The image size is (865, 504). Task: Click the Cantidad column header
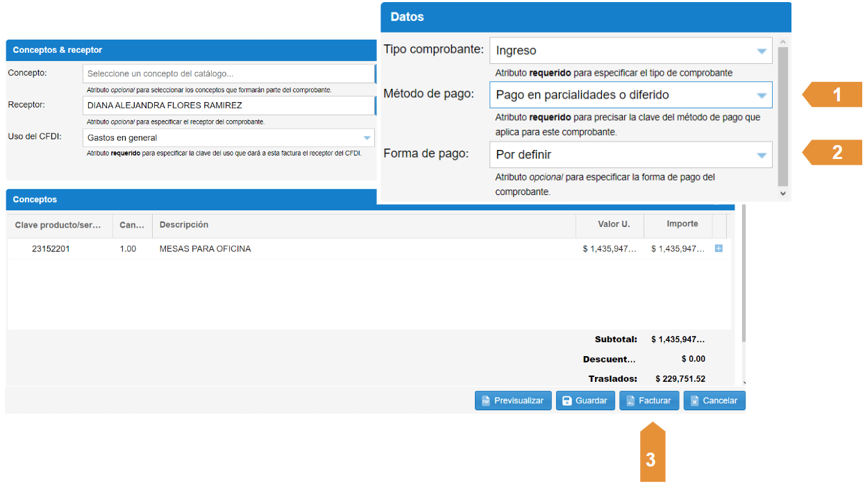click(132, 225)
